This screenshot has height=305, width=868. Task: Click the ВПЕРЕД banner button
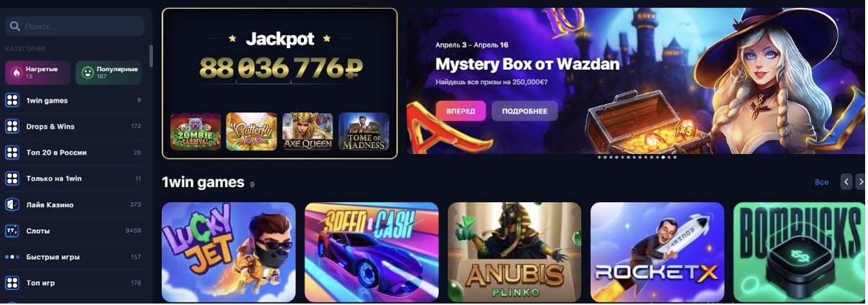461,111
